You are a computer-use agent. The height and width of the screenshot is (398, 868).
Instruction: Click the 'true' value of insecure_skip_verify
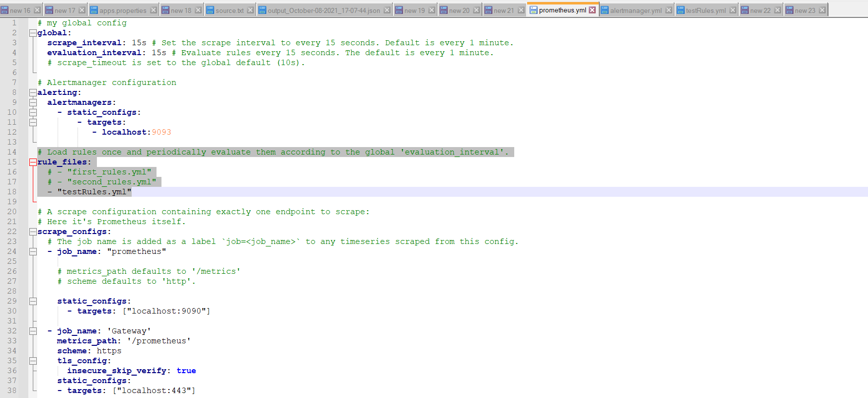186,371
